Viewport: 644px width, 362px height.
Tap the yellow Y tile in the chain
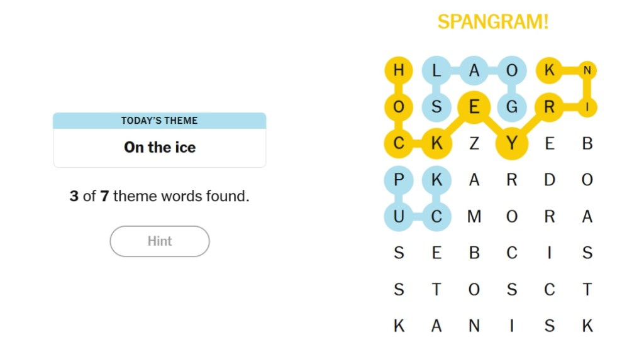click(511, 143)
